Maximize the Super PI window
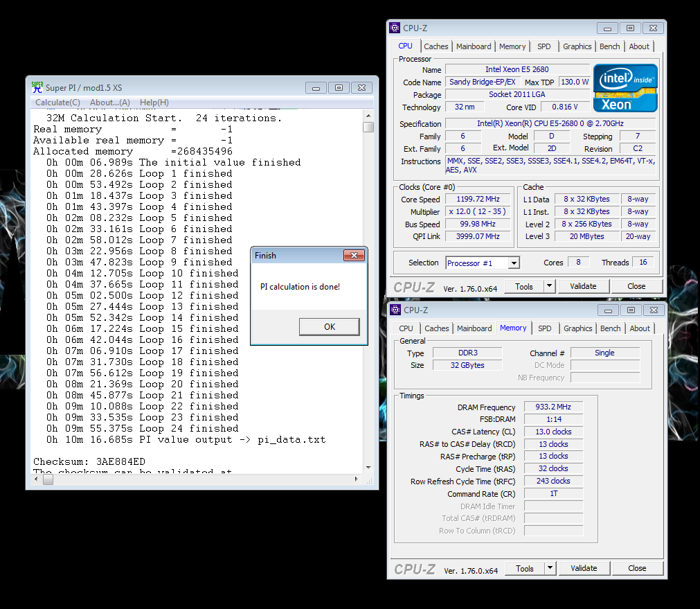This screenshot has height=609, width=700. point(339,87)
